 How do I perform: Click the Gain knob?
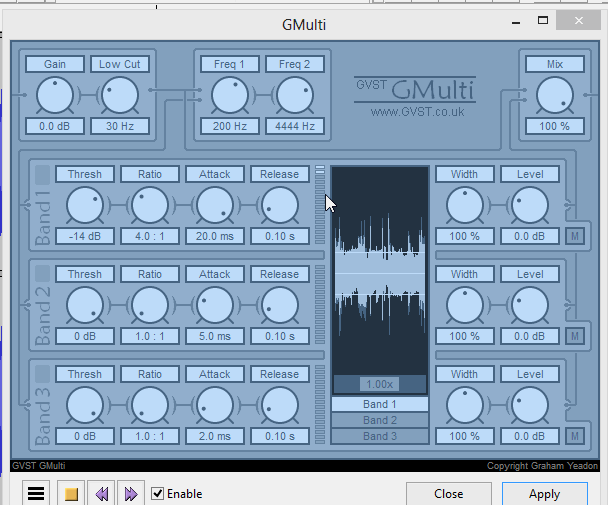(55, 95)
